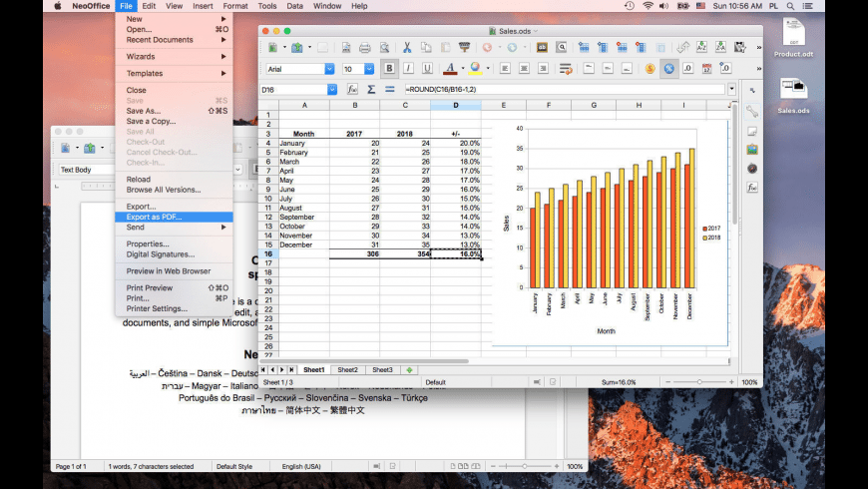Click the spreadsheet zoom slider in status bar
This screenshot has height=489, width=868.
[x=698, y=382]
